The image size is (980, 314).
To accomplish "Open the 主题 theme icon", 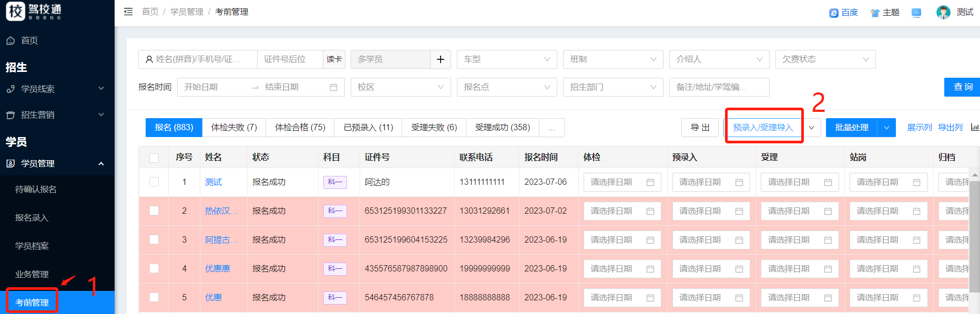I will coord(875,13).
